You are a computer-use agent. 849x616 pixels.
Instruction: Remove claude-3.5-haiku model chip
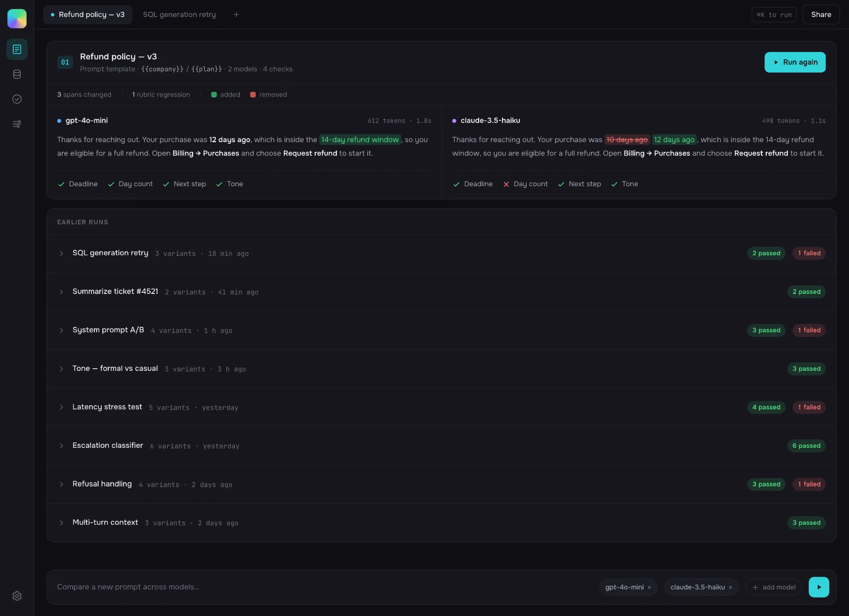pos(730,587)
